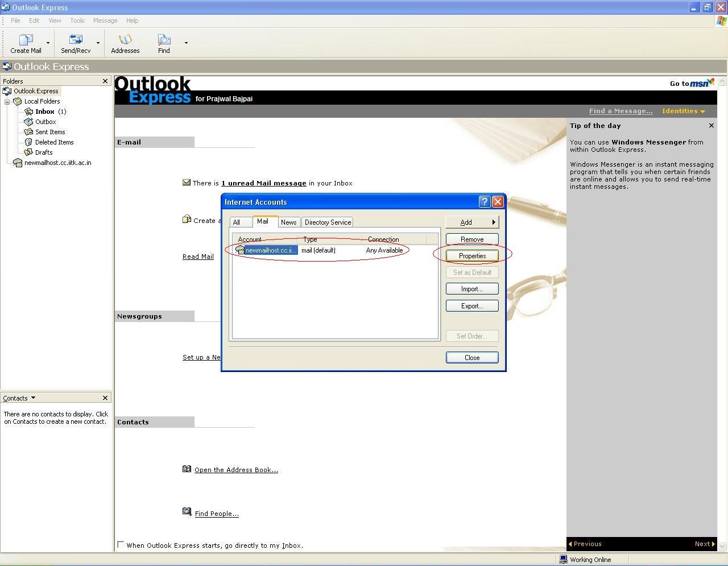Select the Local Folders item

[42, 101]
